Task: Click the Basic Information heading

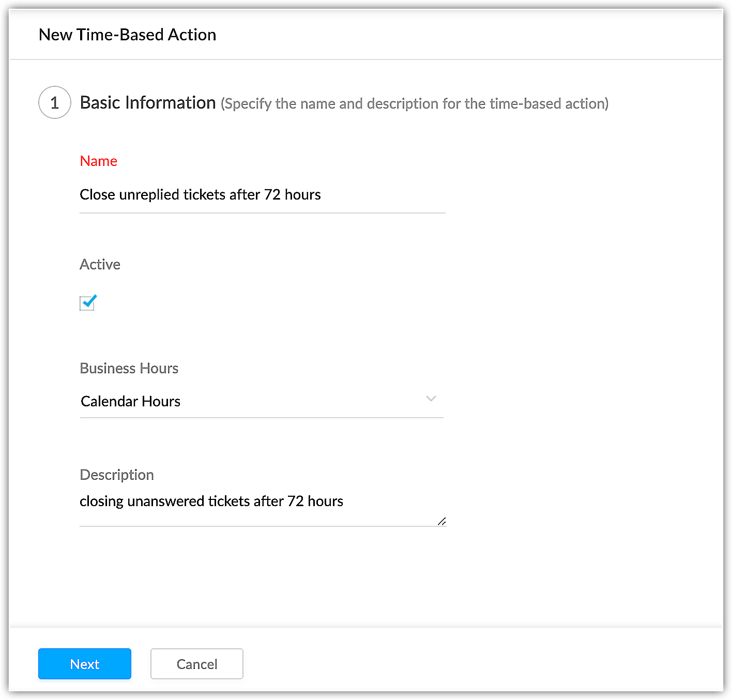Action: 148,102
